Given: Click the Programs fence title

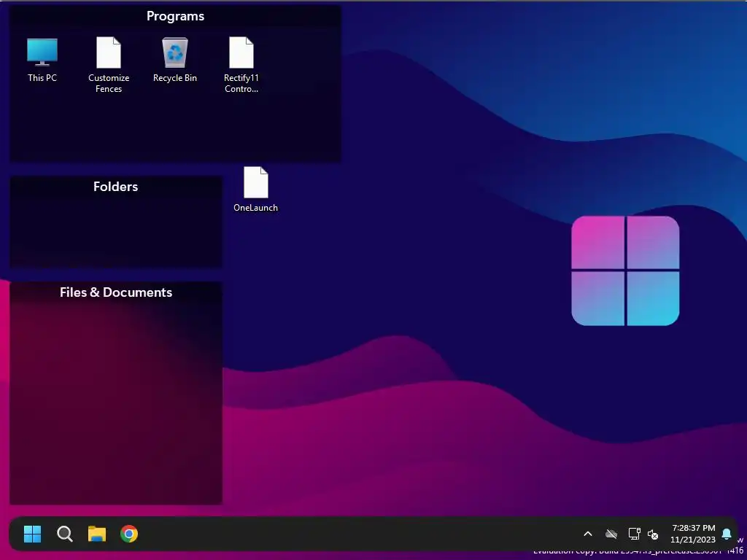Looking at the screenshot, I should 175,16.
